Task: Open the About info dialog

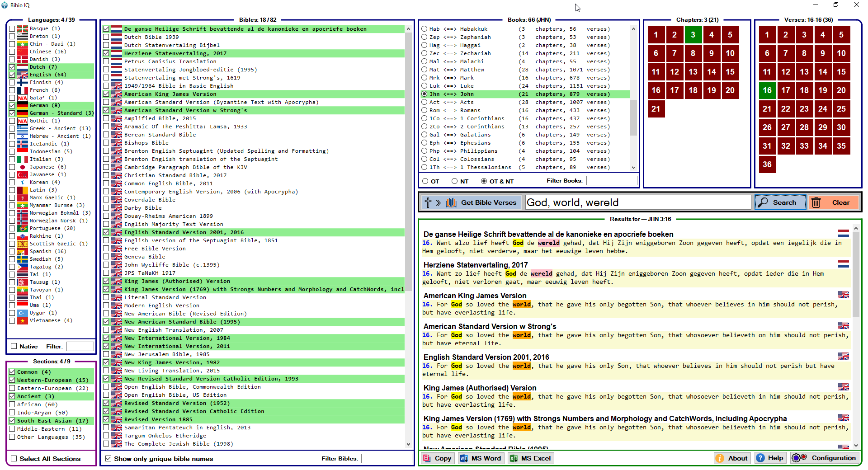Action: (732, 458)
